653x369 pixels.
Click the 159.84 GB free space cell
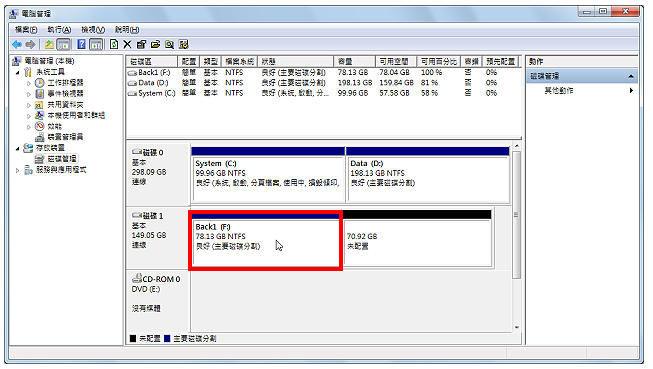[x=396, y=83]
